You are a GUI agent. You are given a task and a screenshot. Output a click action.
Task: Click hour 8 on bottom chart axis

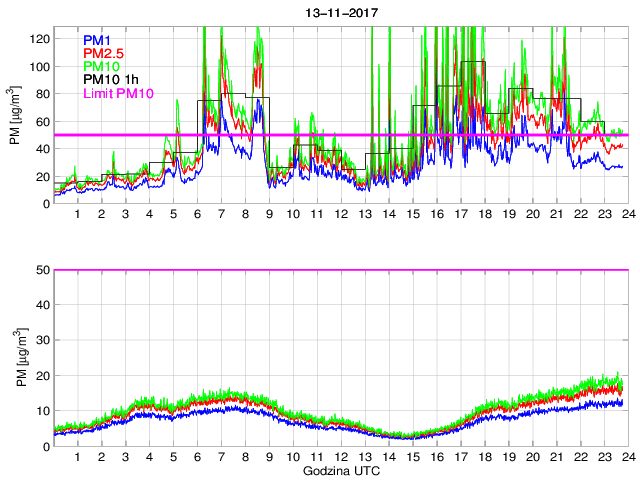point(245,456)
